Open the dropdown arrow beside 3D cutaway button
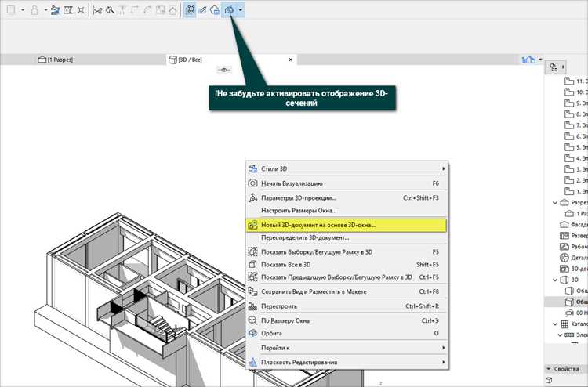 pyautogui.click(x=240, y=10)
